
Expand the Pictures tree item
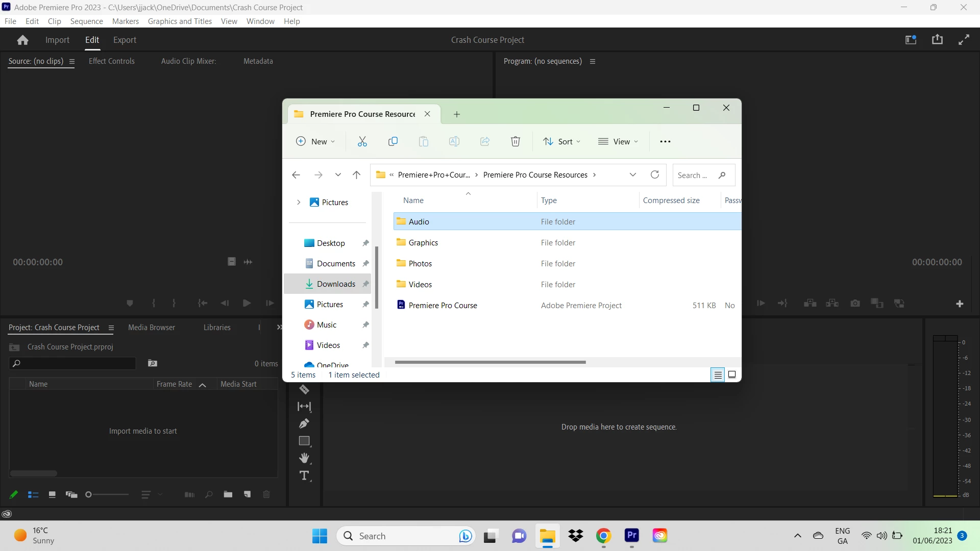[299, 203]
